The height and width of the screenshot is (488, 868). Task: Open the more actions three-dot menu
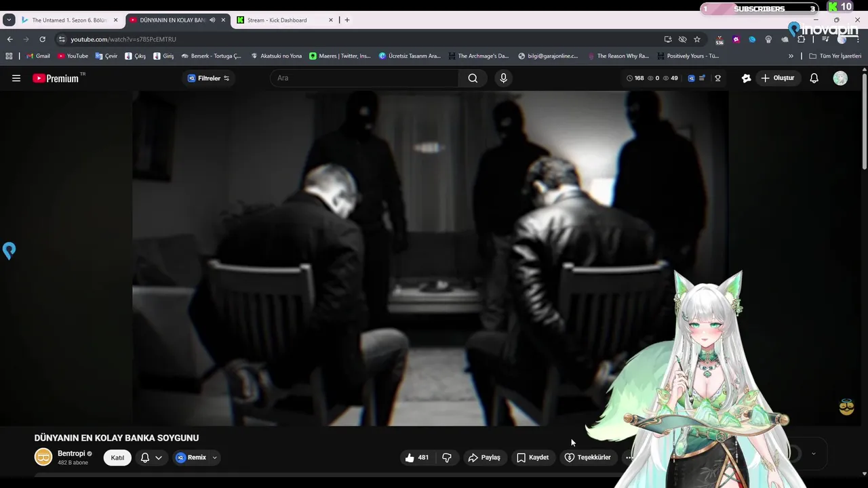click(629, 457)
